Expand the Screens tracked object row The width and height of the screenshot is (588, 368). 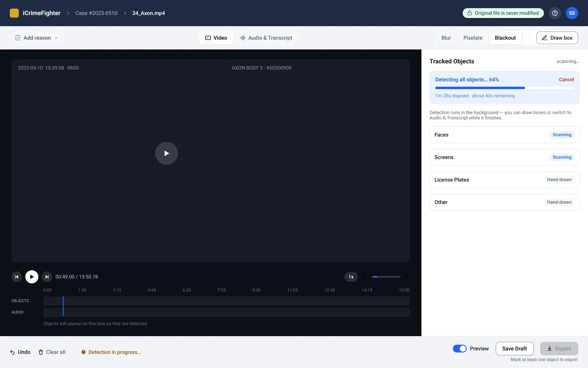click(x=505, y=157)
